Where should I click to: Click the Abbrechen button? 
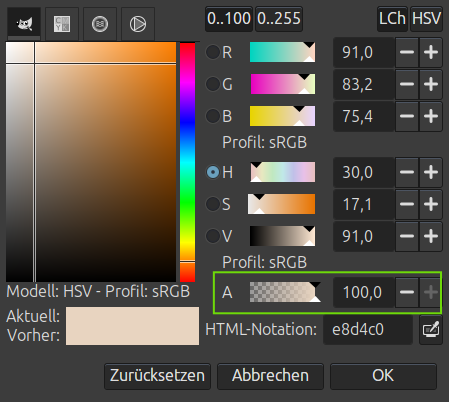pyautogui.click(x=270, y=376)
